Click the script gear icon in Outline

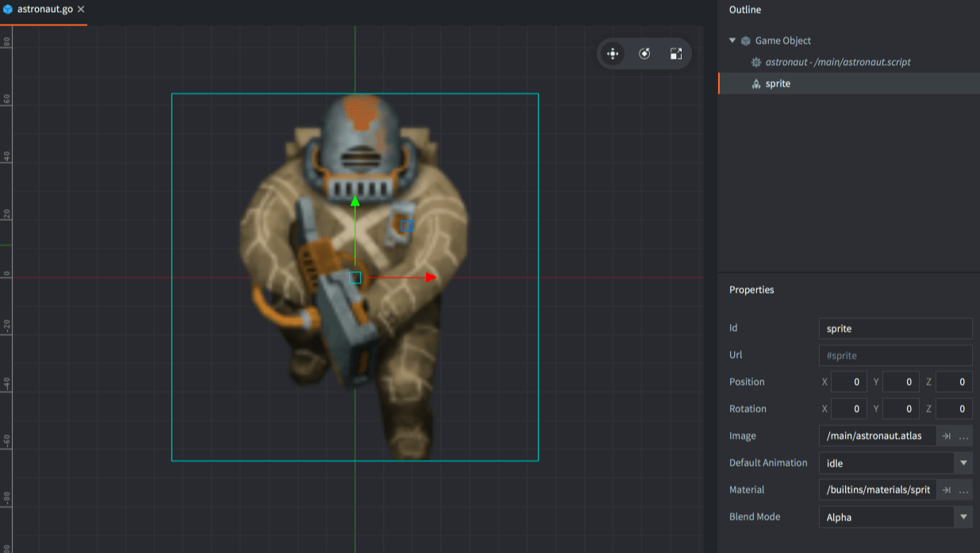(756, 62)
